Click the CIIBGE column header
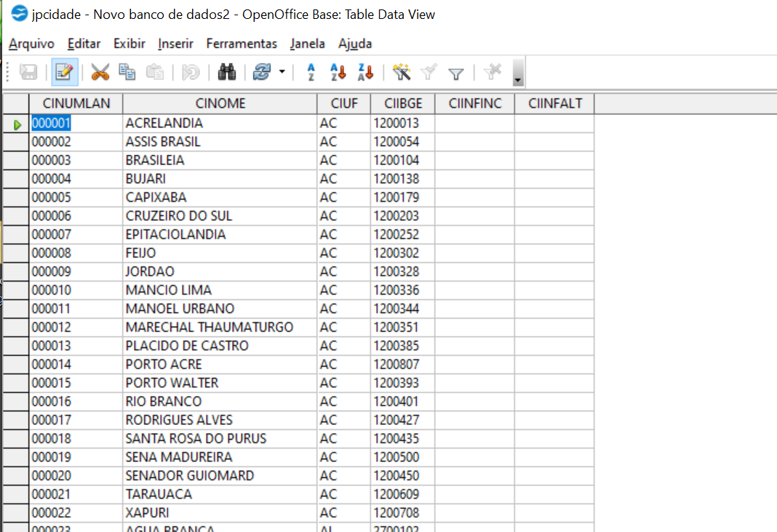 coord(403,103)
